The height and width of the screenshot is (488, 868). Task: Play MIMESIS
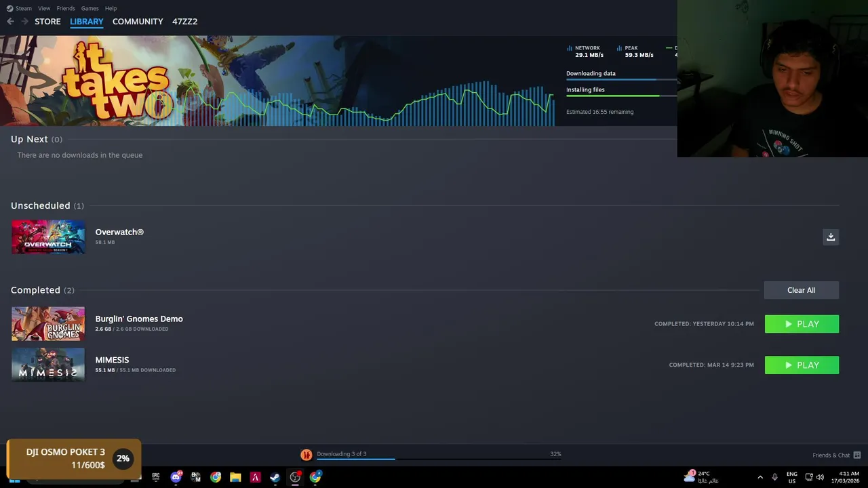pyautogui.click(x=802, y=365)
